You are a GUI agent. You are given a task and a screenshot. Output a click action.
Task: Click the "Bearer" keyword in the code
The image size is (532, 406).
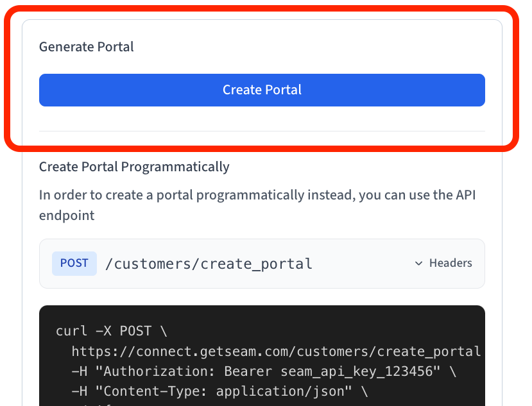point(248,371)
